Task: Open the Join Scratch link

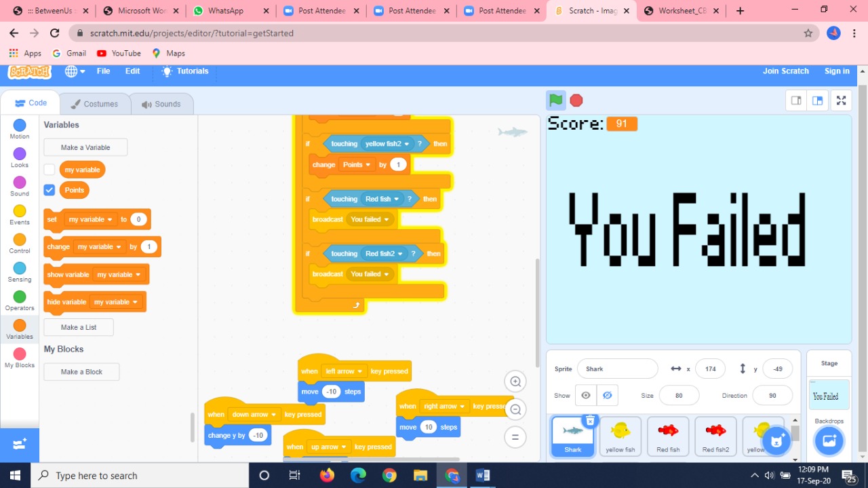Action: tap(785, 71)
